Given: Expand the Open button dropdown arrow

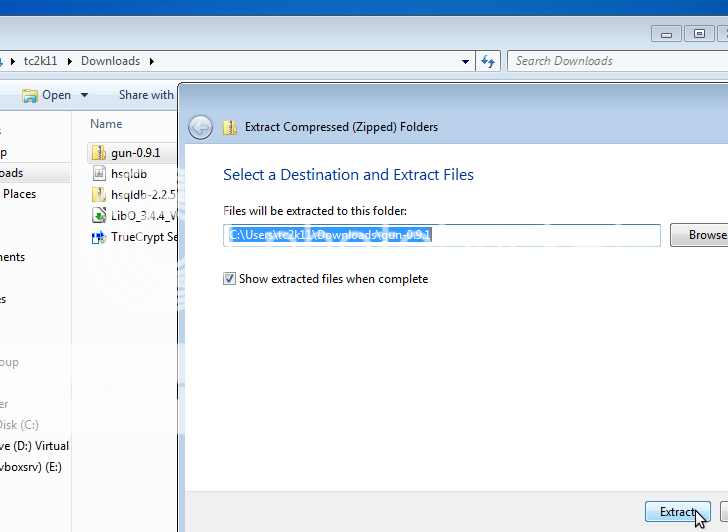Looking at the screenshot, I should click(84, 96).
